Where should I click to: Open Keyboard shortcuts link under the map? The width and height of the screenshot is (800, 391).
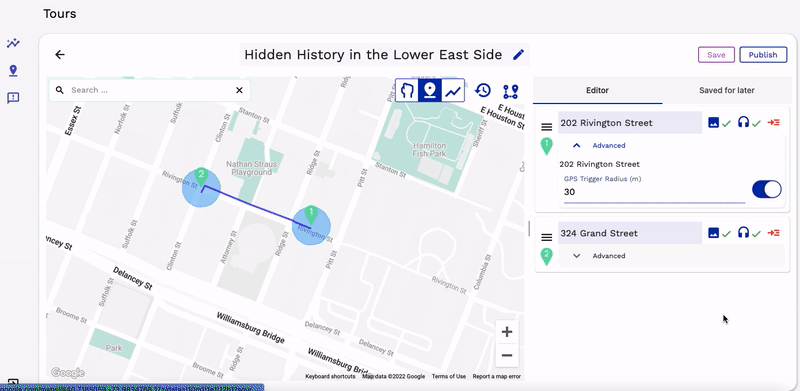tap(330, 377)
